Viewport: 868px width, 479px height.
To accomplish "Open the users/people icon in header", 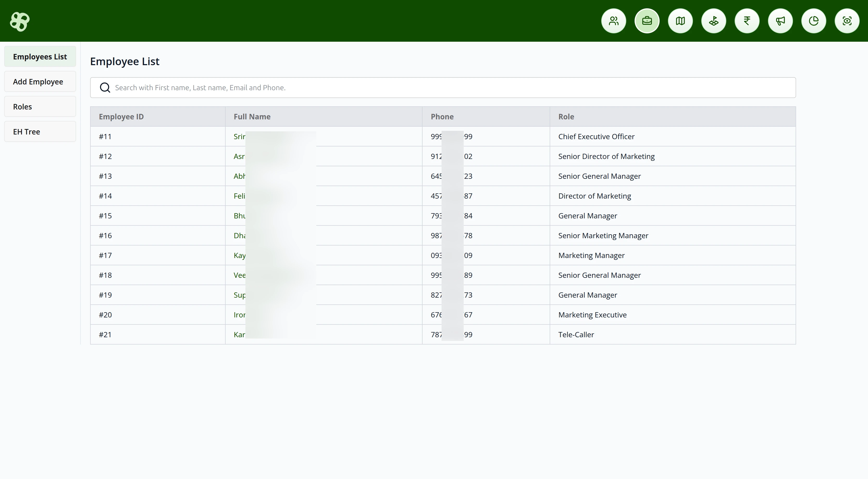I will 613,21.
